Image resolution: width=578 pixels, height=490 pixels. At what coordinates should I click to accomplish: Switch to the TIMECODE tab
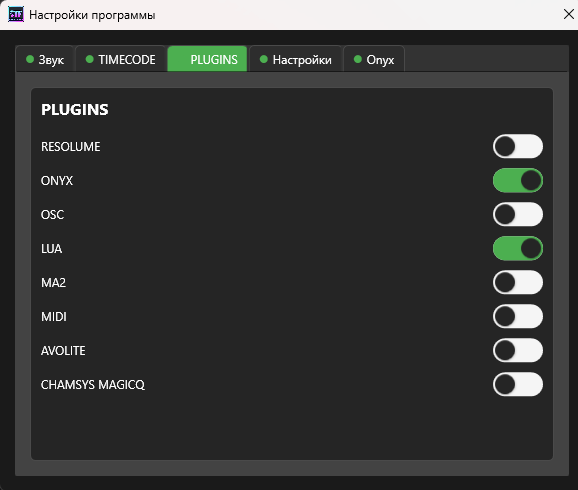121,59
